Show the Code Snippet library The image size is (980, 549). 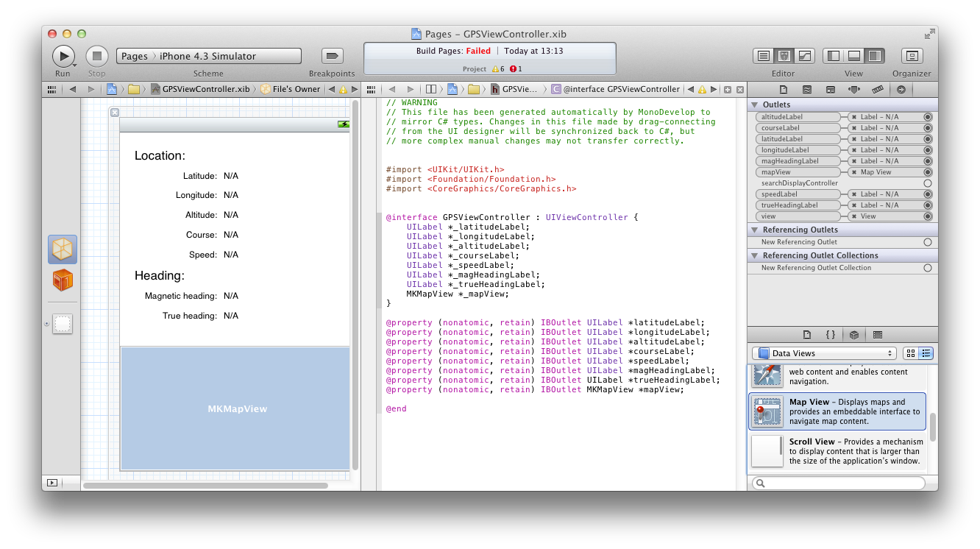pyautogui.click(x=830, y=334)
